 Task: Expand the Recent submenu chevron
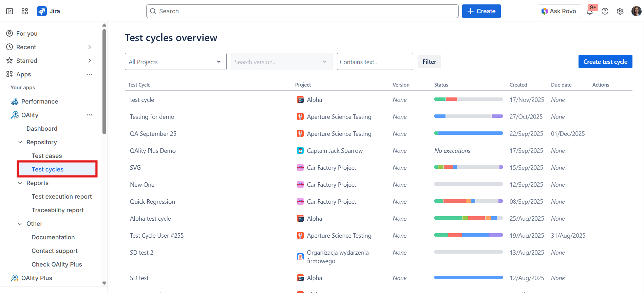coord(90,47)
